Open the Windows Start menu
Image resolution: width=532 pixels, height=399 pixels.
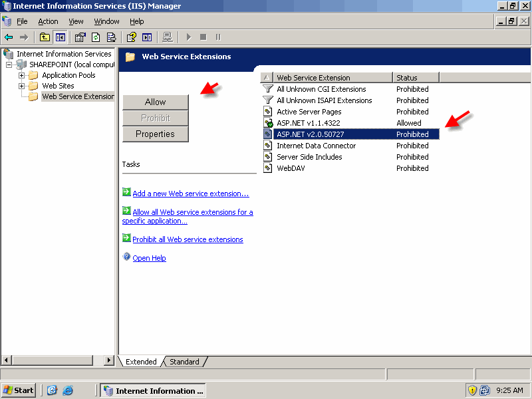(x=19, y=390)
